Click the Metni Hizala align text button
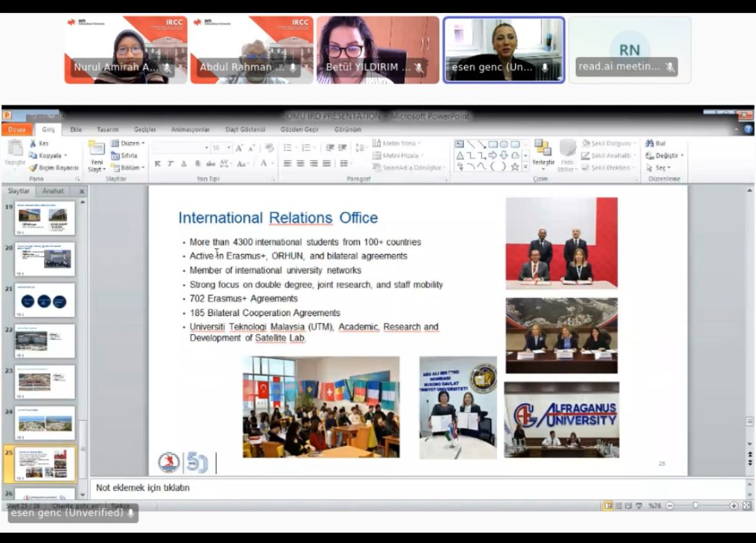 tap(398, 155)
